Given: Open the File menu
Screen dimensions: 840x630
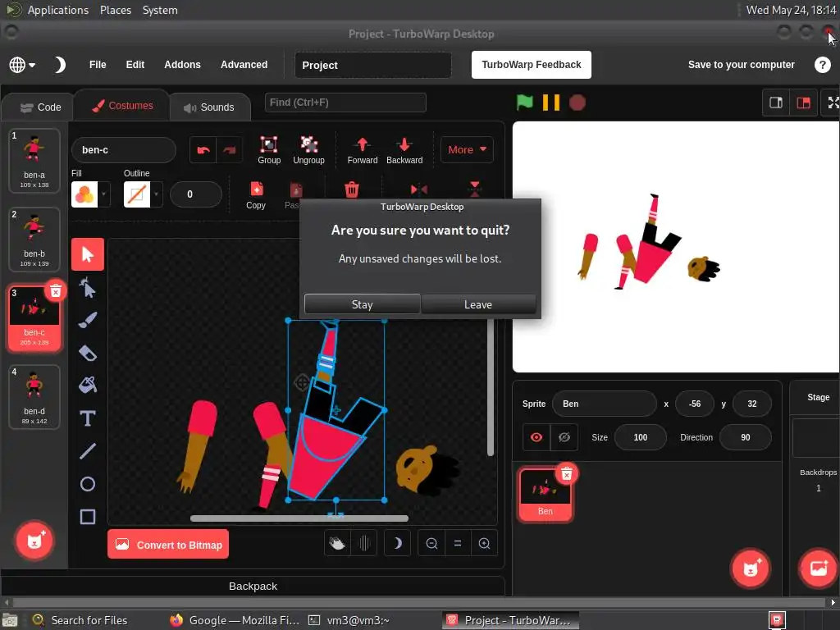Looking at the screenshot, I should tap(98, 65).
